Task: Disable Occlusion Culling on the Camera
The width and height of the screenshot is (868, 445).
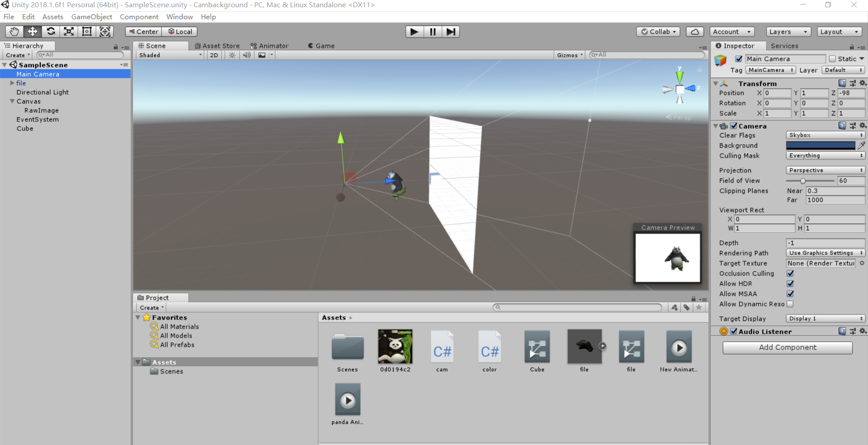Action: click(790, 273)
